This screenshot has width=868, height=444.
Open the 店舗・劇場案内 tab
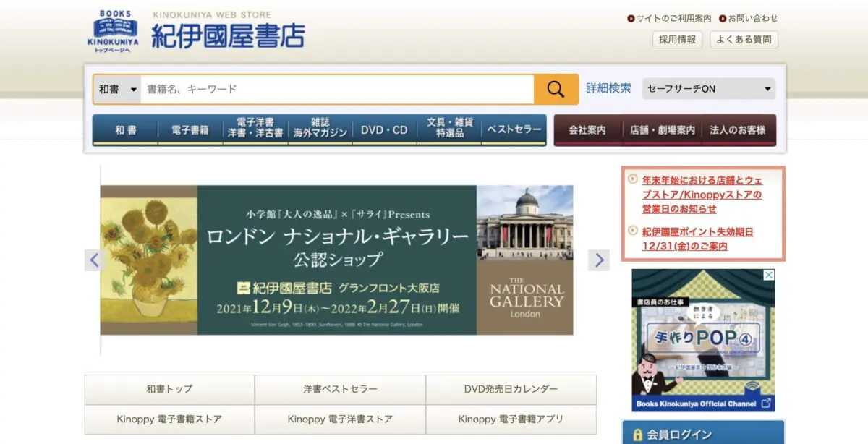coord(663,131)
